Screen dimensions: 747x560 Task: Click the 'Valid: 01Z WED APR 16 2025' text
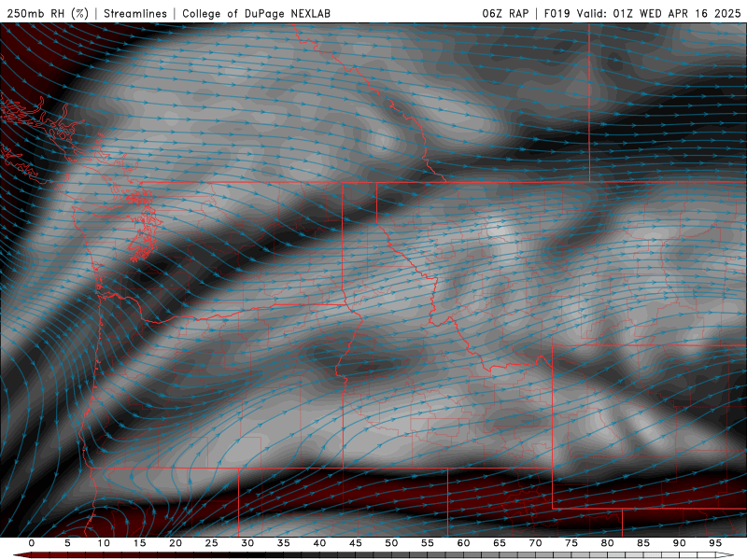pyautogui.click(x=659, y=13)
